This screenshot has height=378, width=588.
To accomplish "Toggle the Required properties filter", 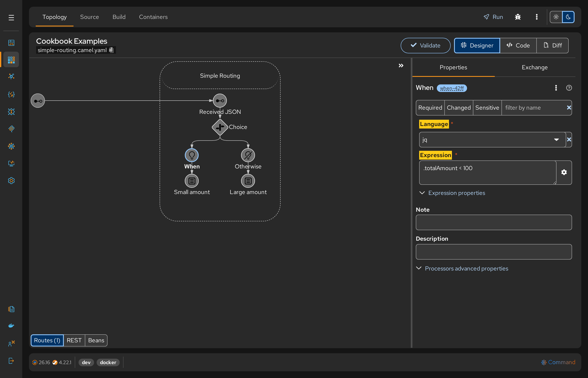I will click(430, 108).
